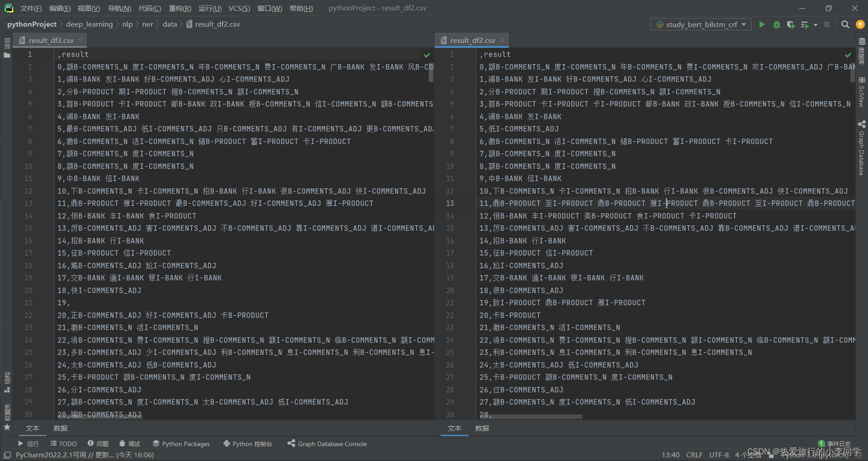Close the result_df2.csv tab
The width and height of the screenshot is (868, 461).
click(502, 40)
